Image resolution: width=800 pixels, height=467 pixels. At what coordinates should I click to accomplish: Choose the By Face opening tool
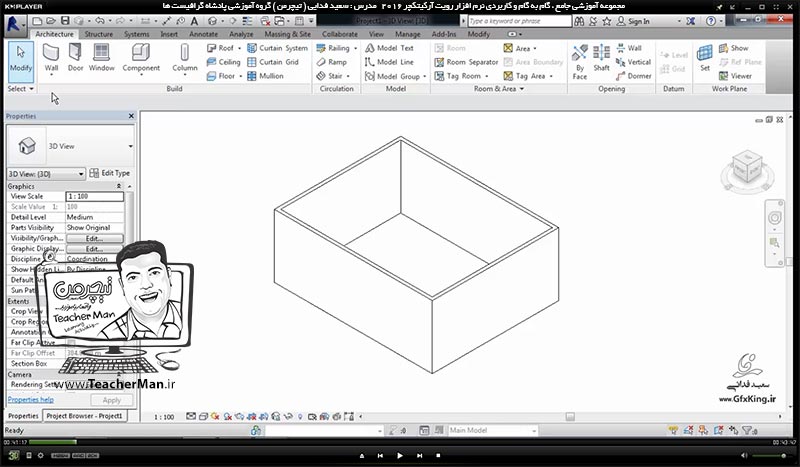tap(580, 61)
